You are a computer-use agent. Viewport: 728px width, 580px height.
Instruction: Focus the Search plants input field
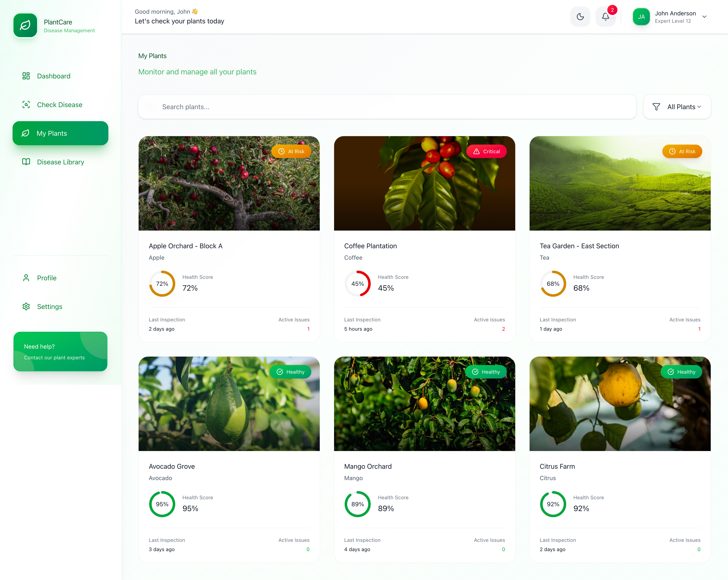[387, 107]
